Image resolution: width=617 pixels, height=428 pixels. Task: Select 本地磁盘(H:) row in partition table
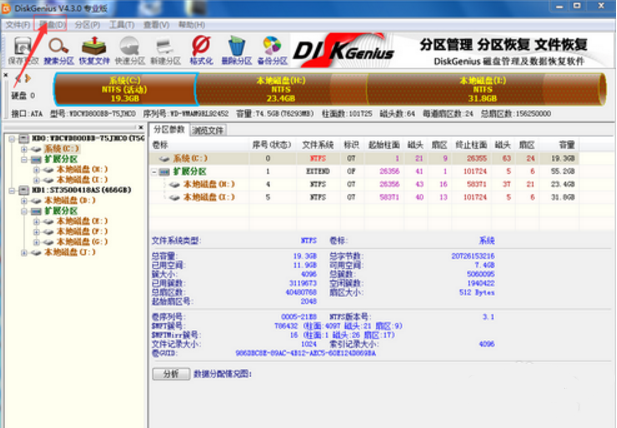(x=364, y=184)
